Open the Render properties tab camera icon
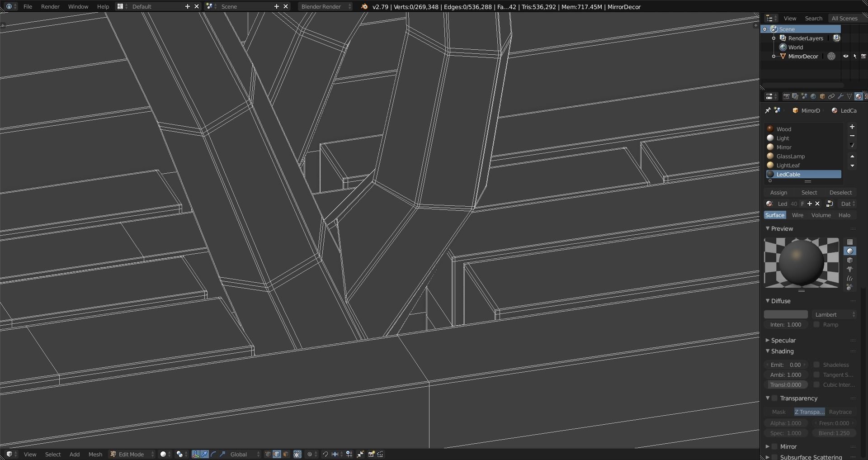Screen dimensions: 868x460 click(x=786, y=96)
